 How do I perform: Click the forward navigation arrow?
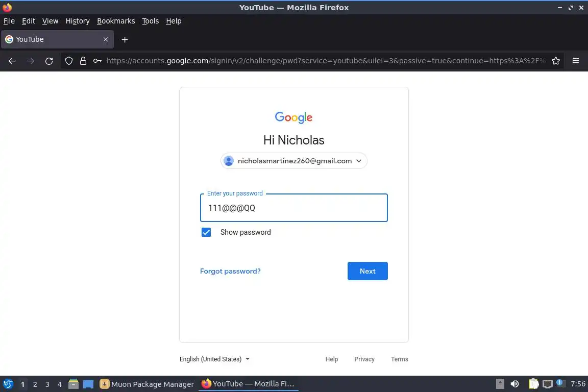point(31,61)
